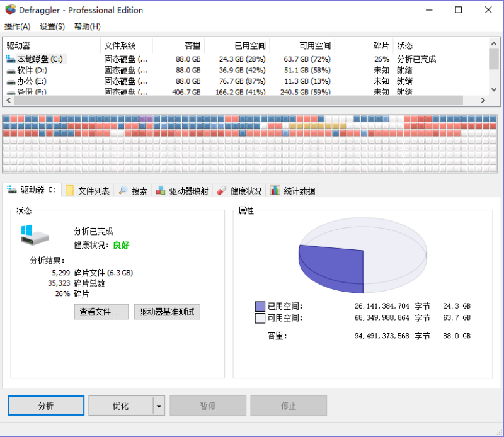
Task: Open the 帮助(H) menu
Action: (87, 26)
